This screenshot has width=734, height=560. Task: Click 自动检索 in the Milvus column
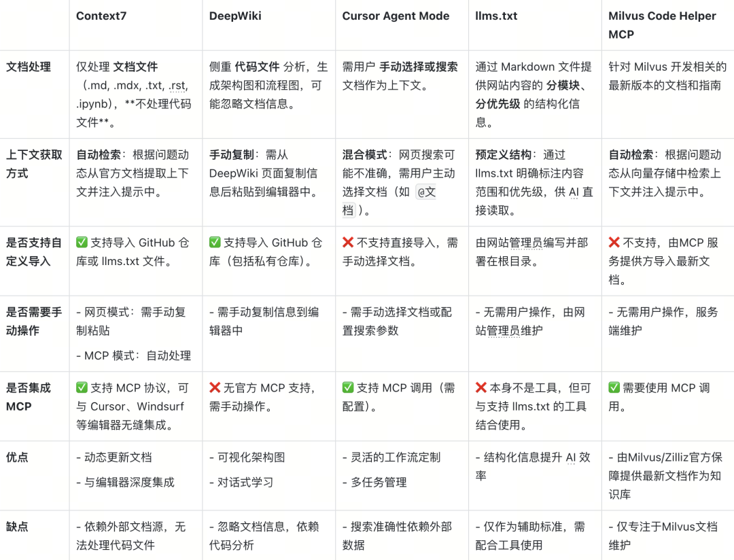(x=631, y=155)
